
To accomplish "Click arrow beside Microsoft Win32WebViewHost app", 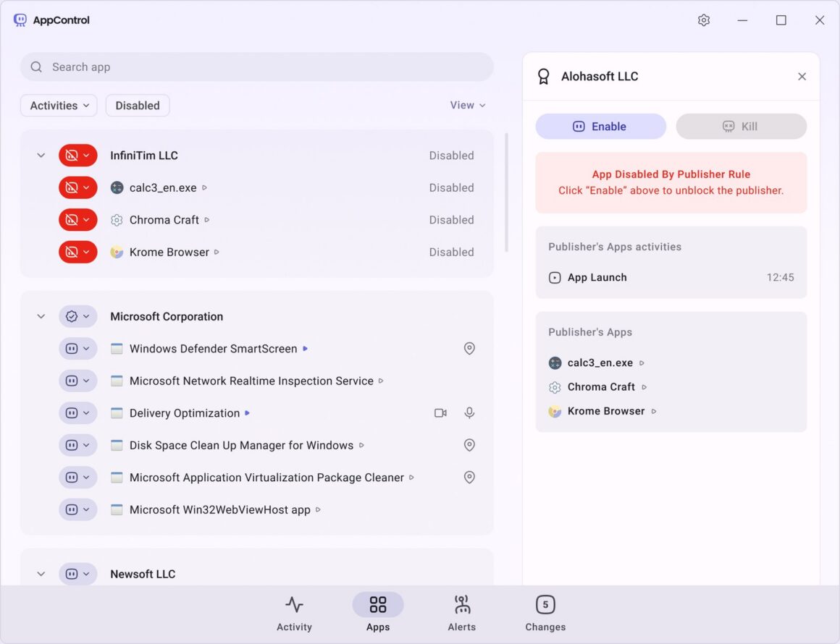I will 318,509.
